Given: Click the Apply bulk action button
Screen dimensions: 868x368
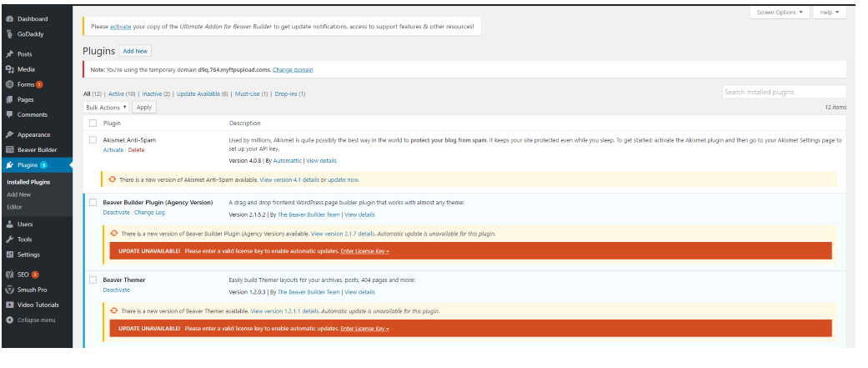Looking at the screenshot, I should [x=144, y=108].
